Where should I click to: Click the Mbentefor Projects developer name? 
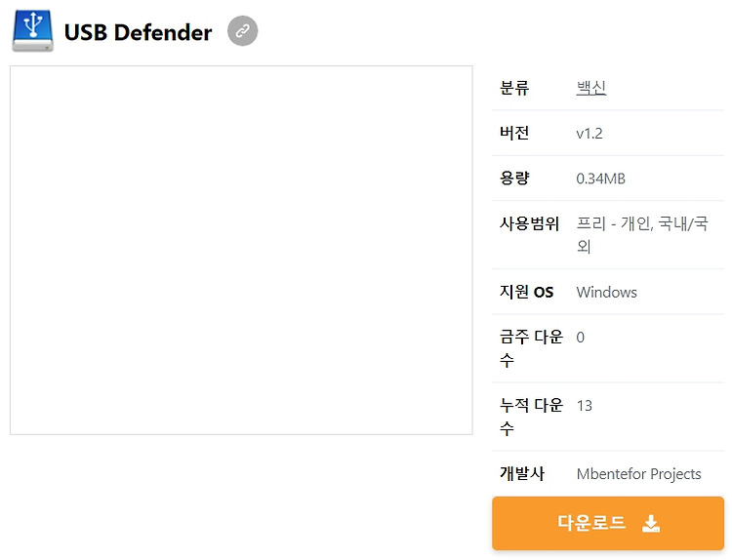[x=638, y=474]
